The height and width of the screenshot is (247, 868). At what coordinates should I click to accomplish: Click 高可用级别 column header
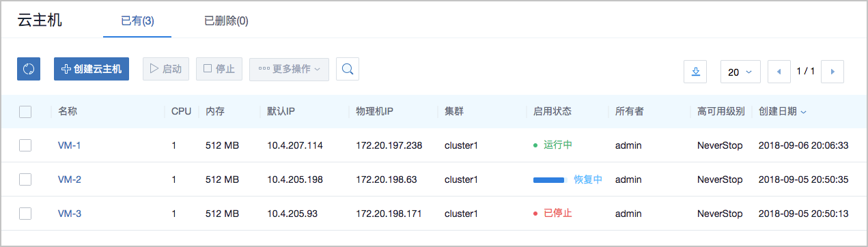(x=721, y=111)
